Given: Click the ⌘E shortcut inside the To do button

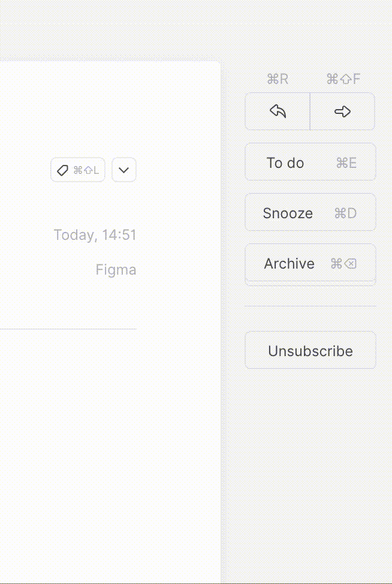Looking at the screenshot, I should [x=345, y=162].
